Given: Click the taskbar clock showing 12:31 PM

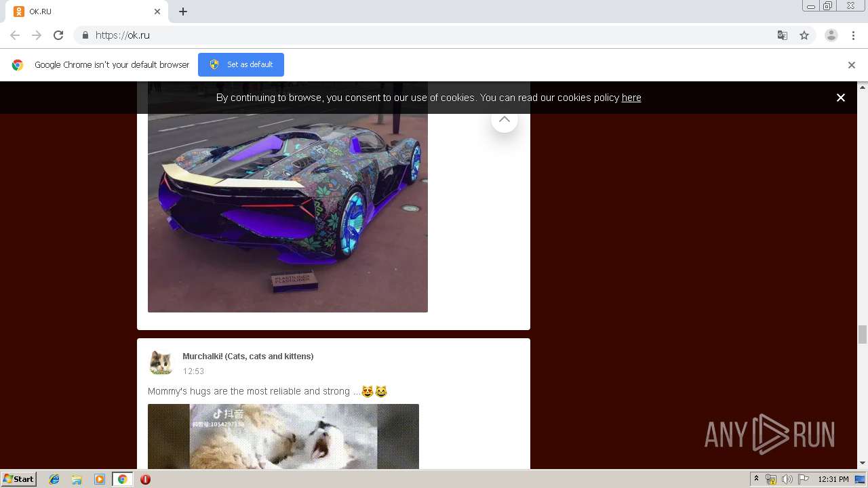Looking at the screenshot, I should pos(833,479).
